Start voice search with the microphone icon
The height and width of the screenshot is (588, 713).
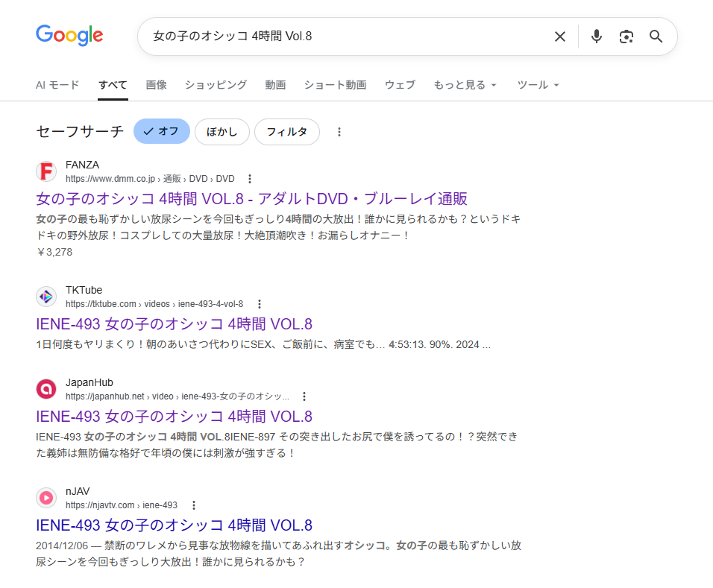[596, 37]
